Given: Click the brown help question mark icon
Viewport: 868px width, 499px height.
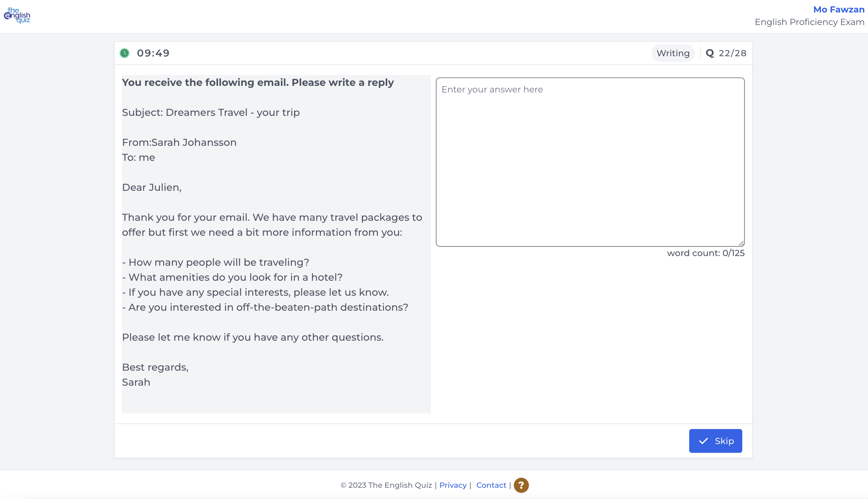Looking at the screenshot, I should tap(521, 485).
